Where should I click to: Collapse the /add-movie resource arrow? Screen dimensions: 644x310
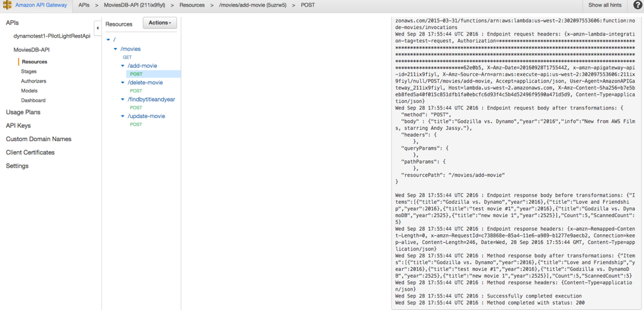click(123, 65)
